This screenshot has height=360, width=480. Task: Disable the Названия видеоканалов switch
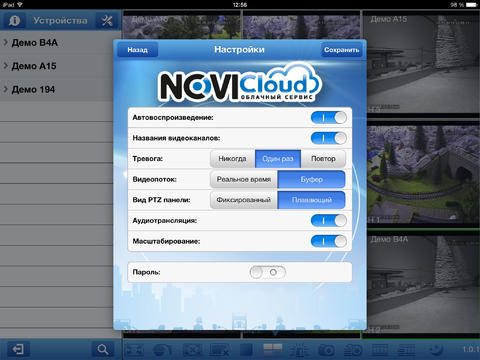point(329,138)
